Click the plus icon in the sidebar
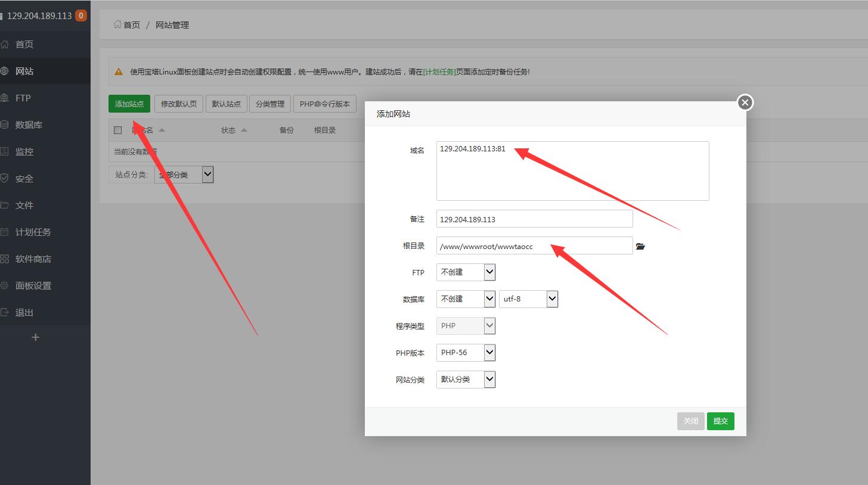 point(35,337)
